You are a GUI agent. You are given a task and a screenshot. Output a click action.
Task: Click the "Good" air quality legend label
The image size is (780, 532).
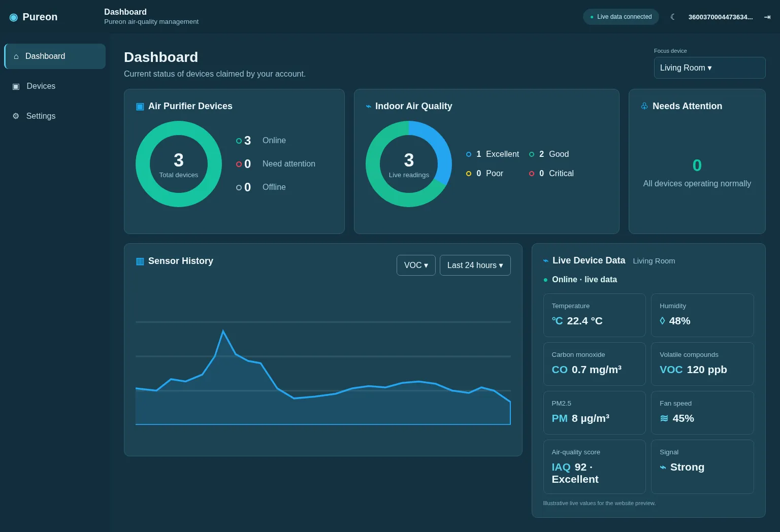[x=559, y=154]
